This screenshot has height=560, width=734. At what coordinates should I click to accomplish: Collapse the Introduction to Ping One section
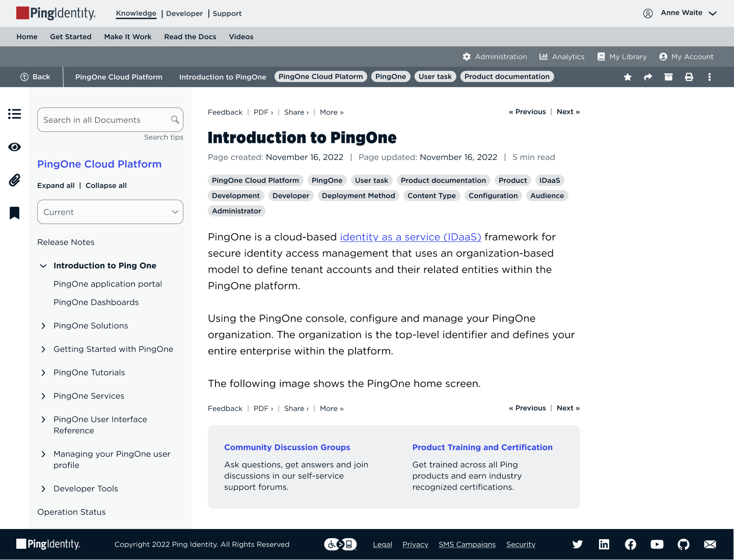pos(43,266)
